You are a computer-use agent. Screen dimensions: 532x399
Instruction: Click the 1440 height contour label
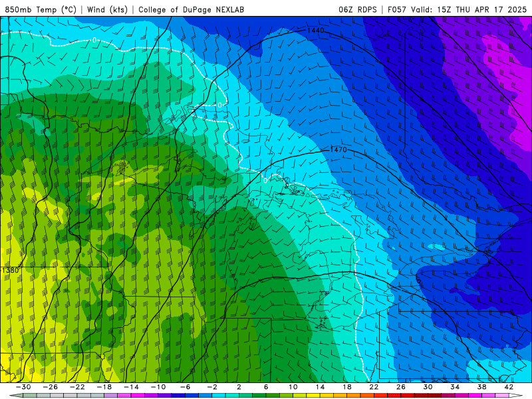[315, 31]
